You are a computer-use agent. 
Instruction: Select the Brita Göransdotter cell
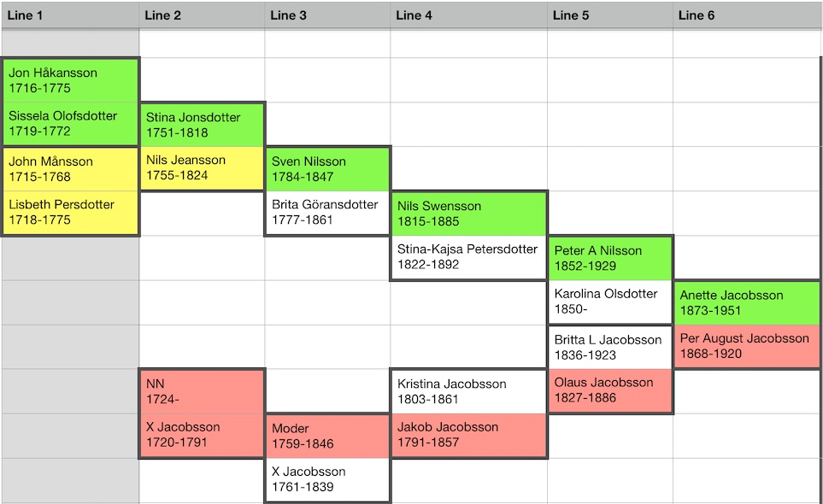coord(328,213)
